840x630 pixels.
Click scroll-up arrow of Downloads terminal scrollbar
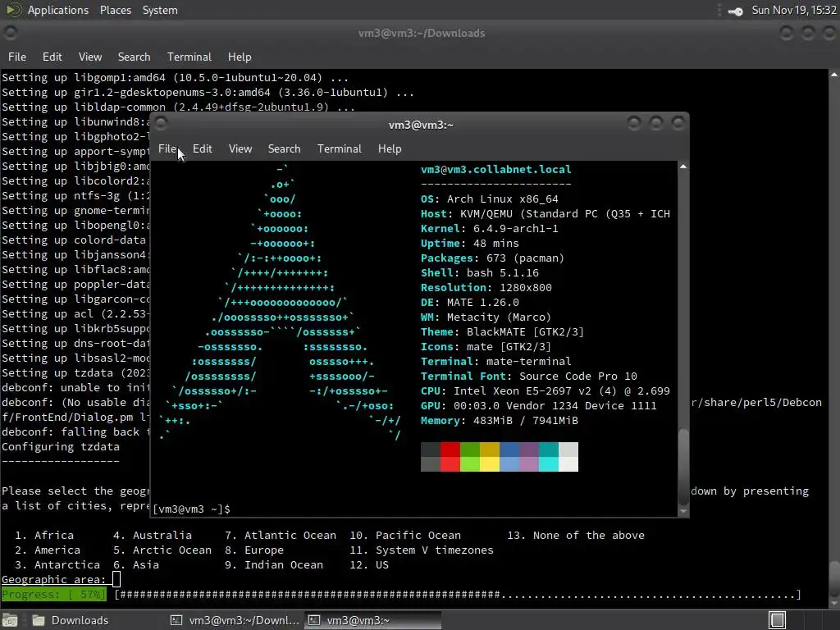click(834, 75)
